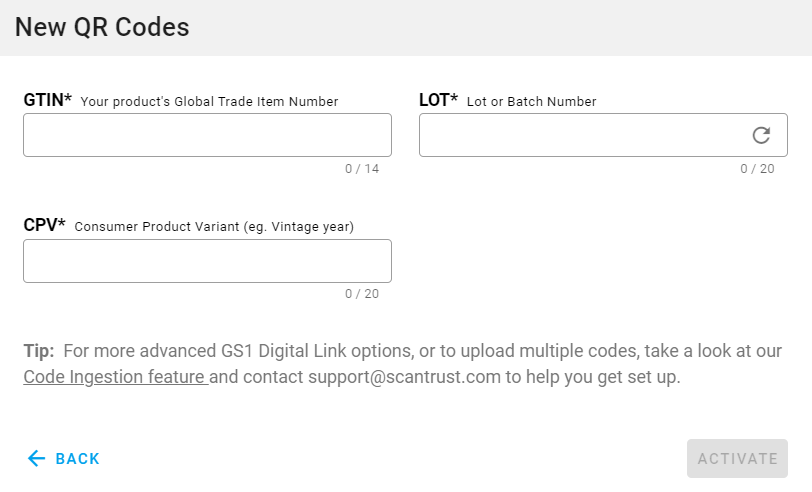Click the Consumer Product Variant hint text

[x=214, y=227]
